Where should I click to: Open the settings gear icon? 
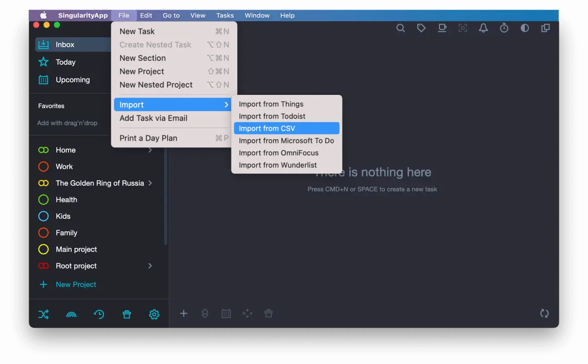(x=154, y=314)
